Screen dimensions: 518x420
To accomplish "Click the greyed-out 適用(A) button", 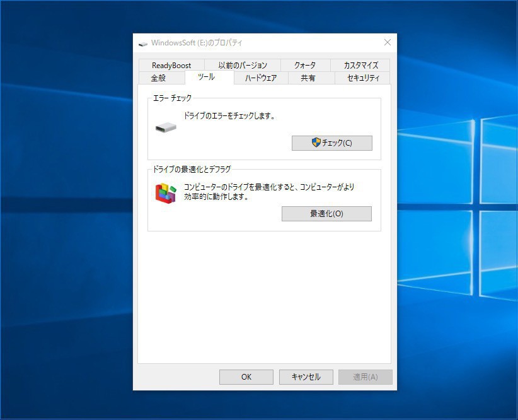I will point(365,377).
